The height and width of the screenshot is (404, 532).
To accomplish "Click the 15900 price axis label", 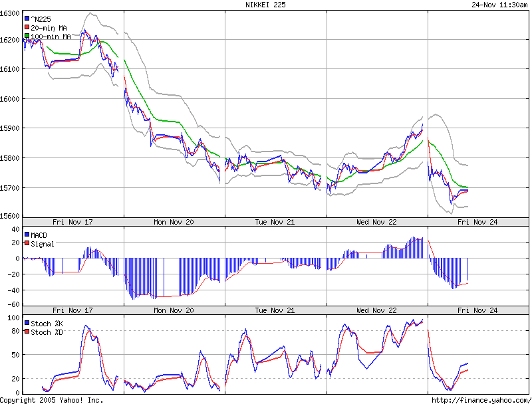I will click(x=10, y=128).
